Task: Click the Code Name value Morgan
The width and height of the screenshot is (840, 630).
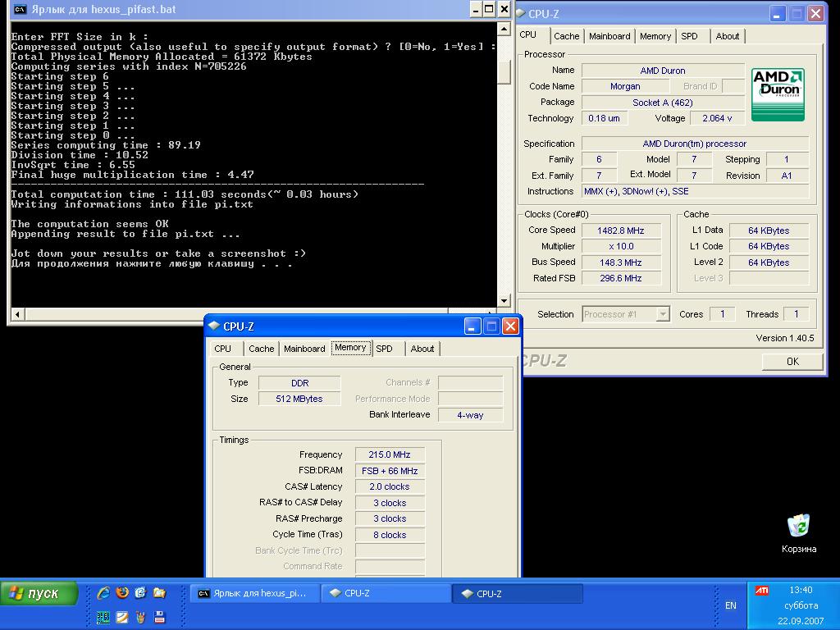Action: 625,86
